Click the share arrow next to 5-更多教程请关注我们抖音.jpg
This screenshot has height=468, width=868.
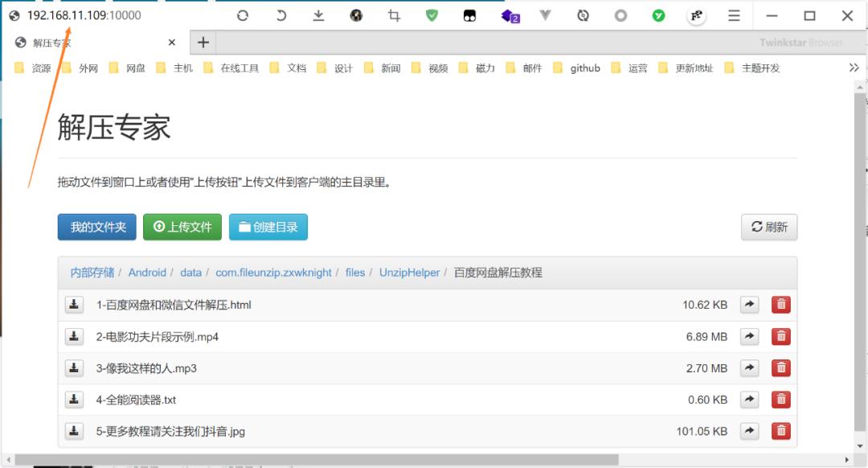[749, 431]
